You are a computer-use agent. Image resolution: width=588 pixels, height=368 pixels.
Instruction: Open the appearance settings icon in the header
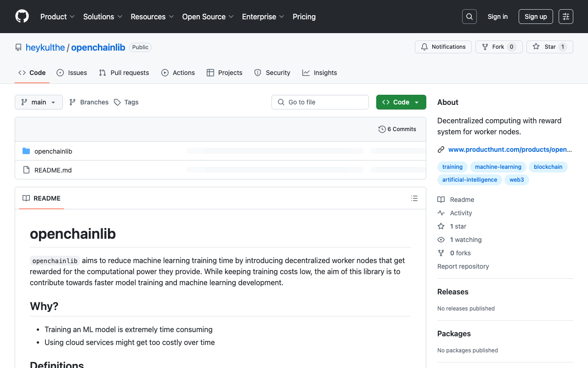[x=566, y=17]
